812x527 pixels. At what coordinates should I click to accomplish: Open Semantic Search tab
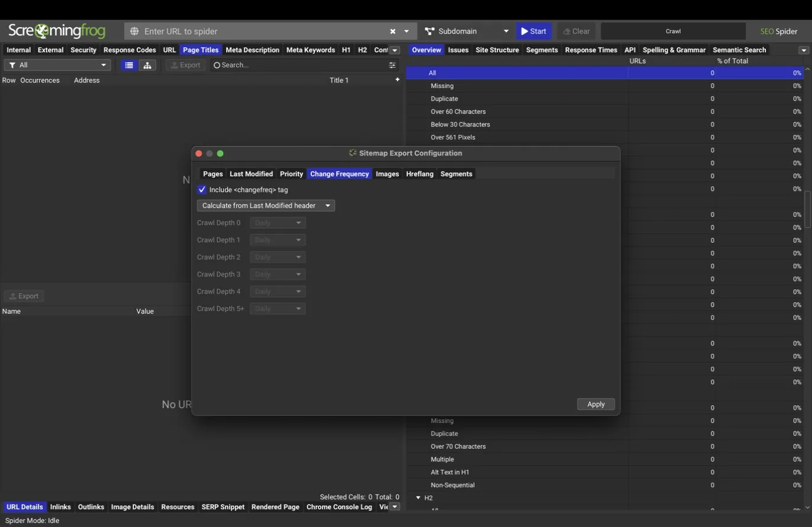coord(739,50)
